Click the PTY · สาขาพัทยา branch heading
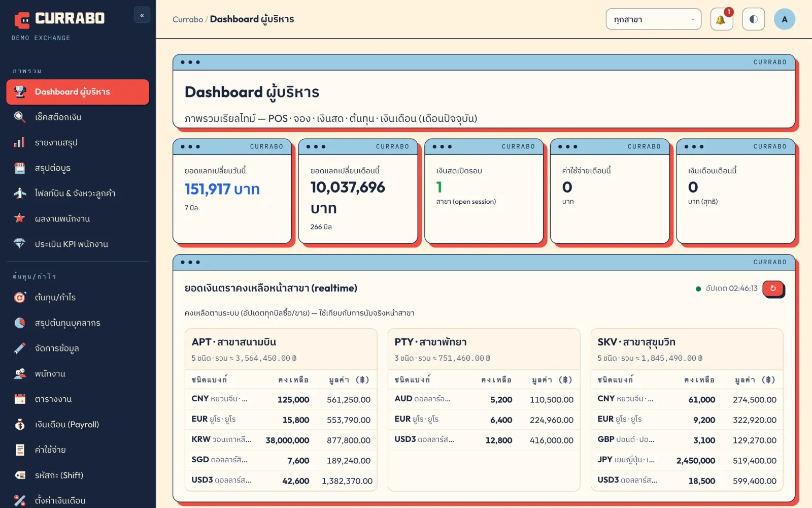 431,342
